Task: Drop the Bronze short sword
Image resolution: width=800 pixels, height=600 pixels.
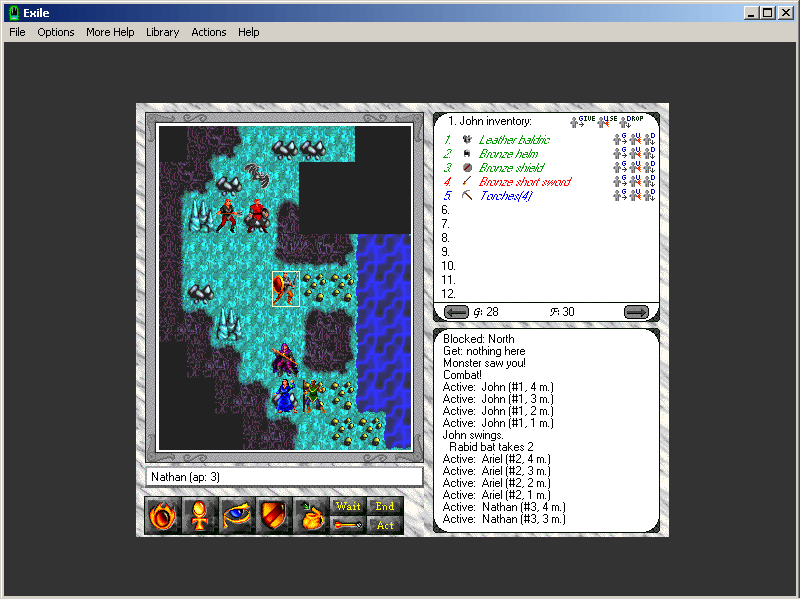Action: (649, 181)
